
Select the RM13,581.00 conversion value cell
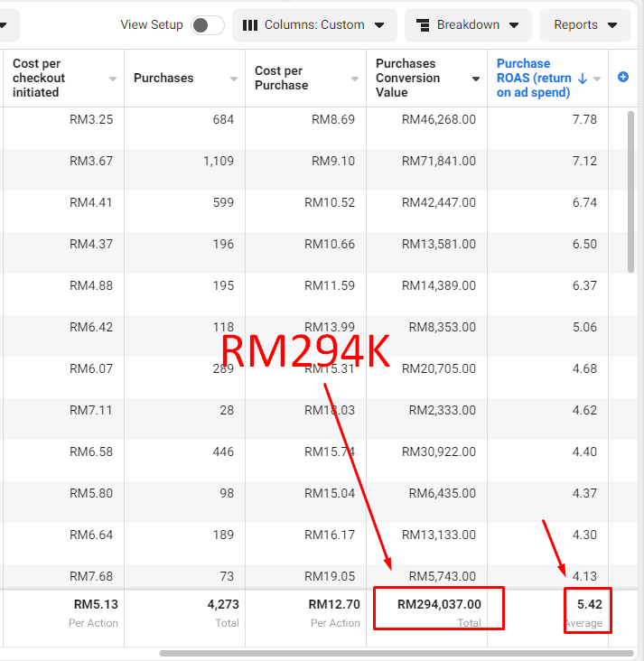439,244
